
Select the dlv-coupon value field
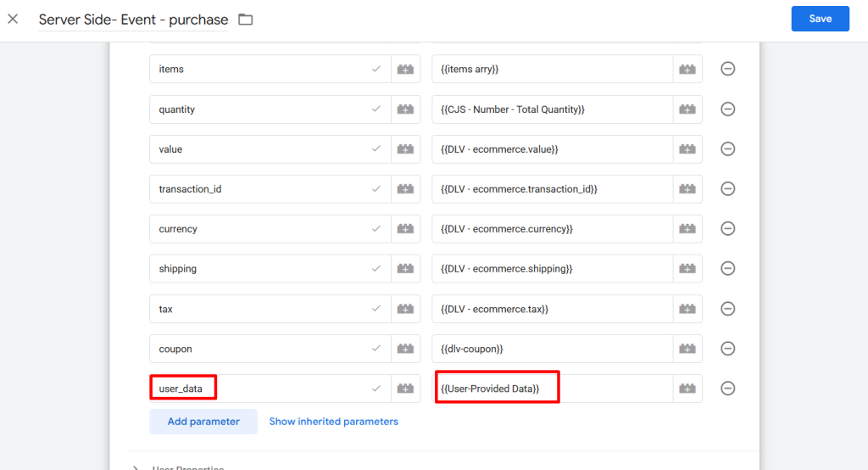click(551, 349)
